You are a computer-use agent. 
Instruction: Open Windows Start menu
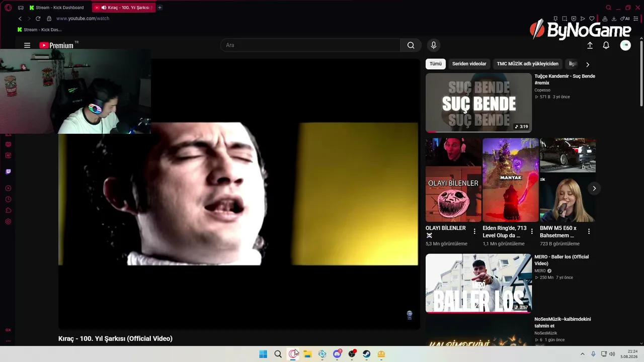click(263, 354)
